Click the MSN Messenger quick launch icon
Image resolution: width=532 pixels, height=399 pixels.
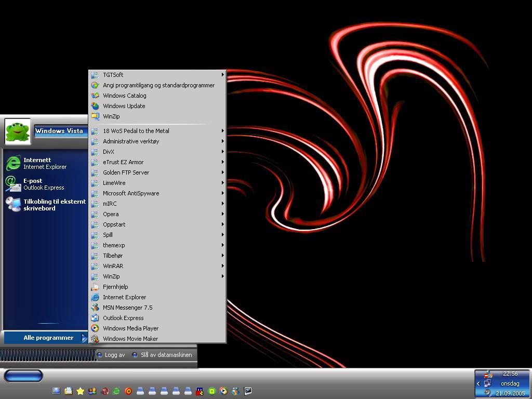coord(236,391)
